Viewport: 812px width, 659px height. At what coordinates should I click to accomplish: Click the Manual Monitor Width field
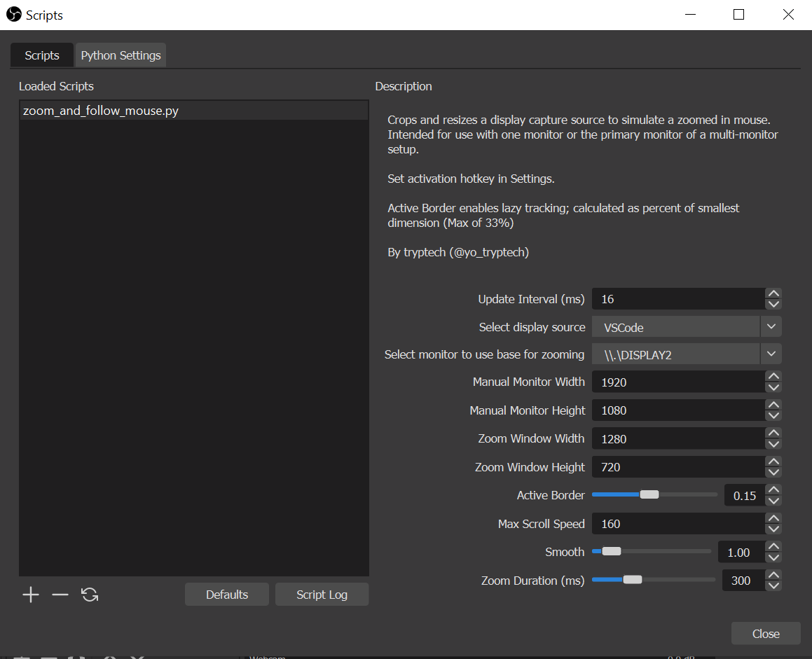point(678,382)
